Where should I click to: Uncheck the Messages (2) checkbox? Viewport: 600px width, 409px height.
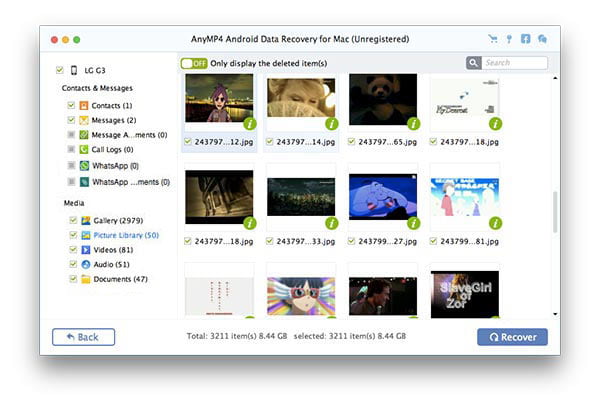click(71, 120)
